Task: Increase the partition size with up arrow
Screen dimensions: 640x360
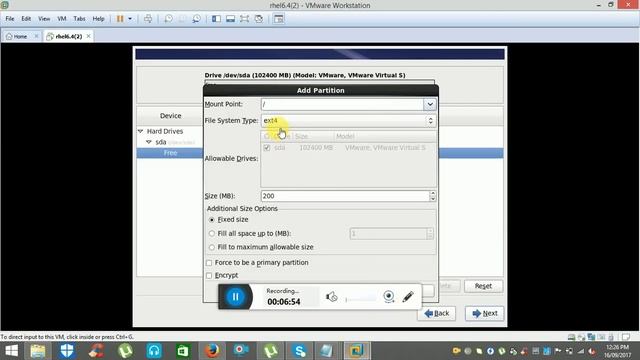Action: (433, 193)
